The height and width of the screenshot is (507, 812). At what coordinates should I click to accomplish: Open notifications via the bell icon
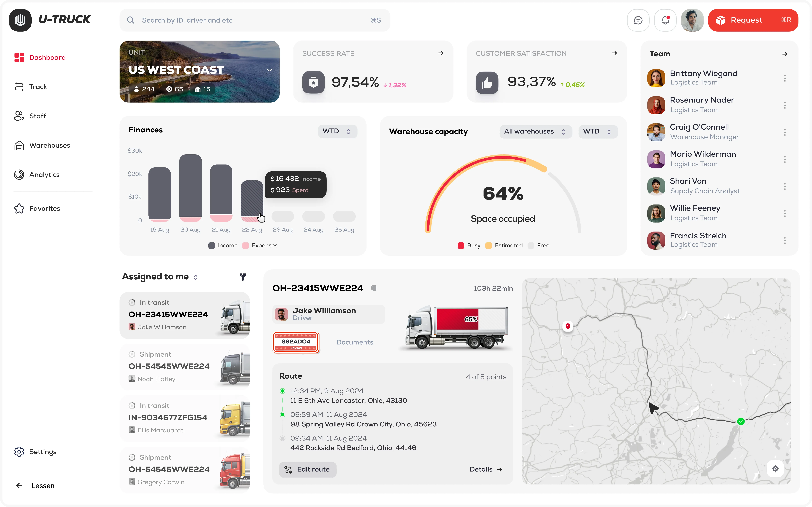coord(665,20)
